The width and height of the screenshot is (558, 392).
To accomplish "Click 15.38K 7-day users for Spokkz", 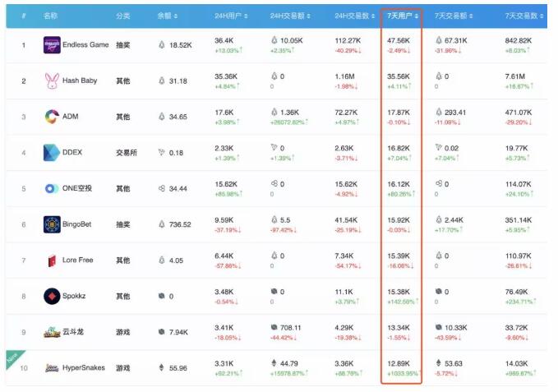I will [399, 292].
